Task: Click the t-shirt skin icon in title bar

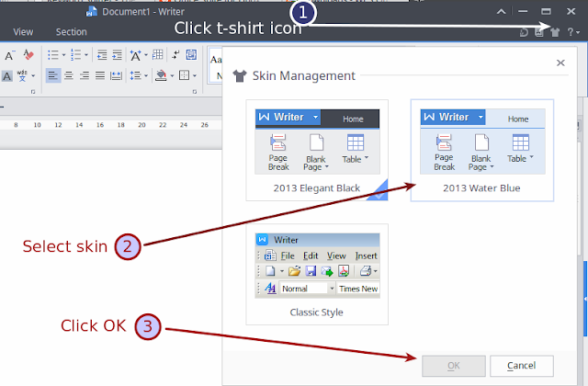Action: pos(555,32)
